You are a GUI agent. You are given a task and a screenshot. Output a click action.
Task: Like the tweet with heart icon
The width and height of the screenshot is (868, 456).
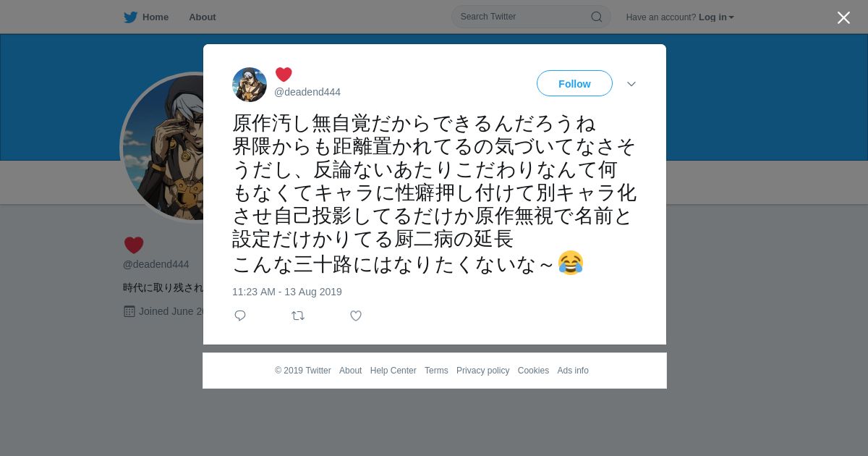click(x=356, y=316)
